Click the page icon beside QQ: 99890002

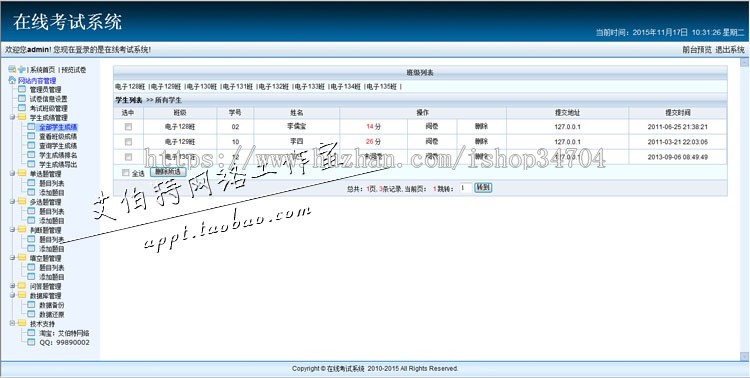31,342
